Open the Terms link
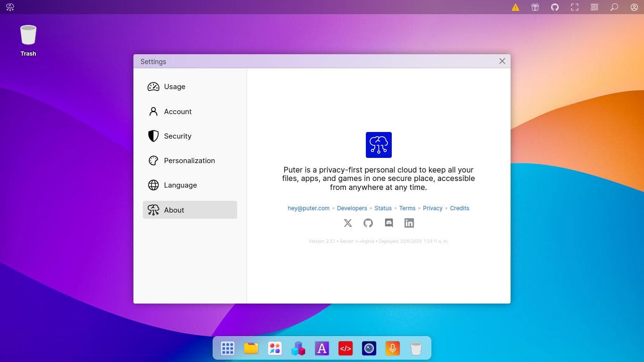The image size is (644, 362). click(407, 208)
